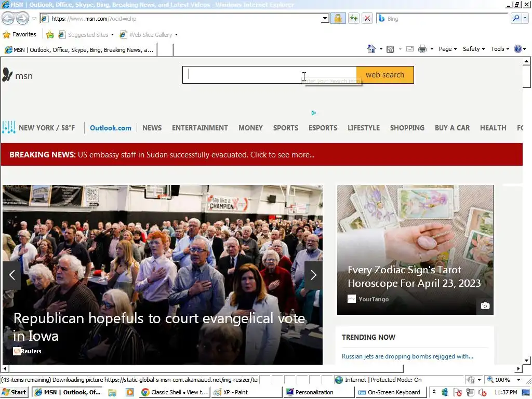Image resolution: width=532 pixels, height=399 pixels.
Task: Click the security lock icon in address bar
Action: pyautogui.click(x=338, y=18)
